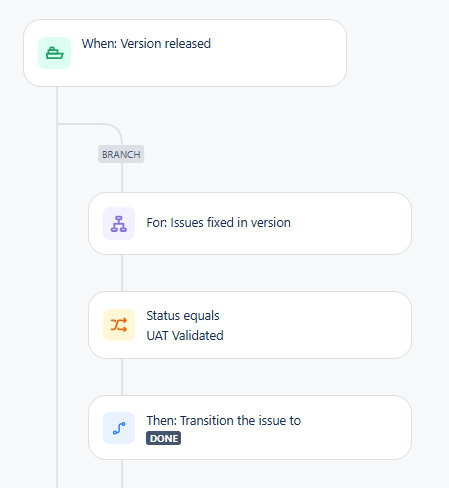Click the DONE status lozenge
Viewport: 449px width, 488px height.
point(163,438)
